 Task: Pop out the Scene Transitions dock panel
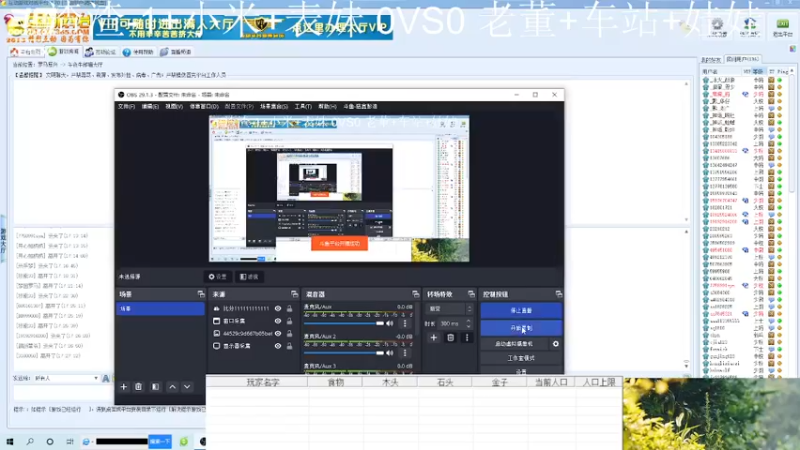point(471,294)
